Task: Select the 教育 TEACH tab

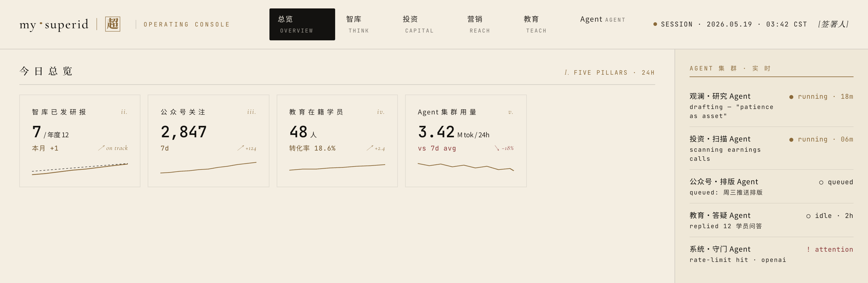Action: tap(536, 24)
